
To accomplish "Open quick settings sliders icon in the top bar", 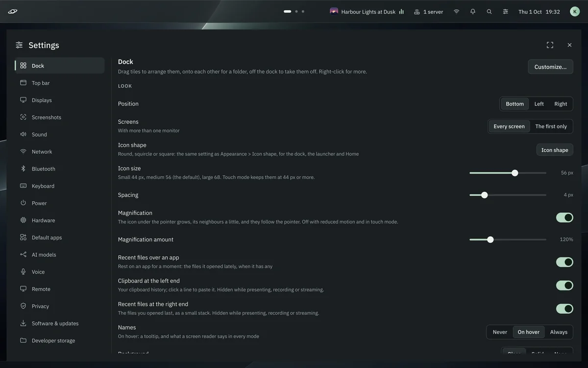I will coord(505,12).
